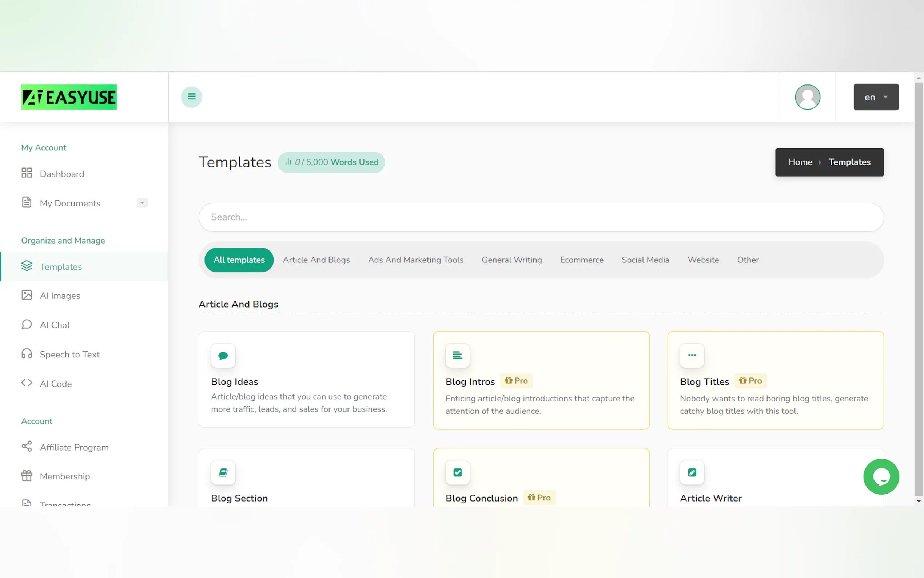Click the Article Writer pencil icon

(x=692, y=472)
